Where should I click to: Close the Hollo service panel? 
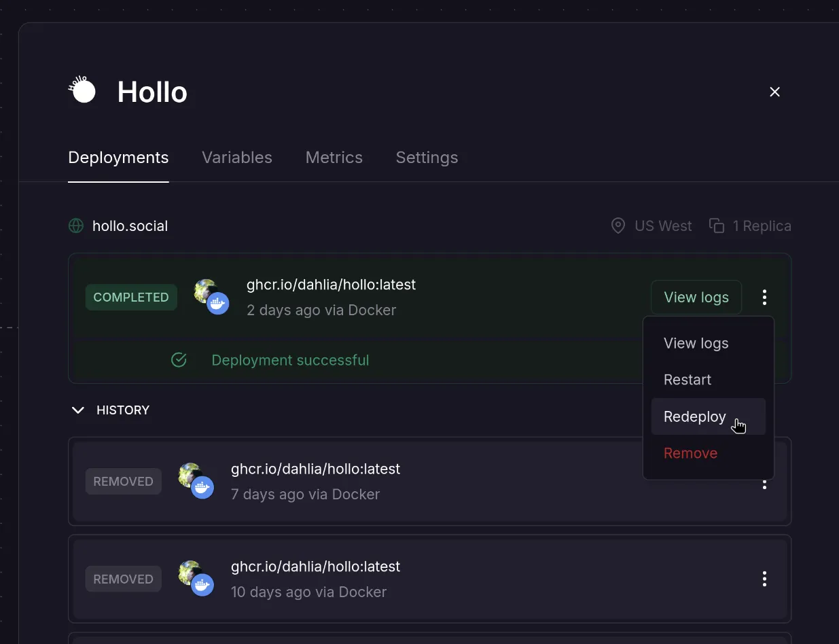(774, 92)
